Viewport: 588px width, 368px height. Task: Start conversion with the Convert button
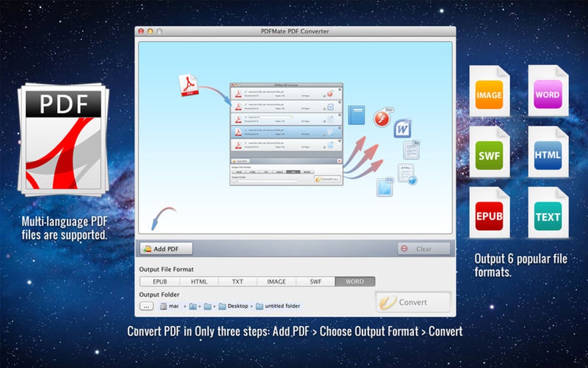(x=413, y=302)
